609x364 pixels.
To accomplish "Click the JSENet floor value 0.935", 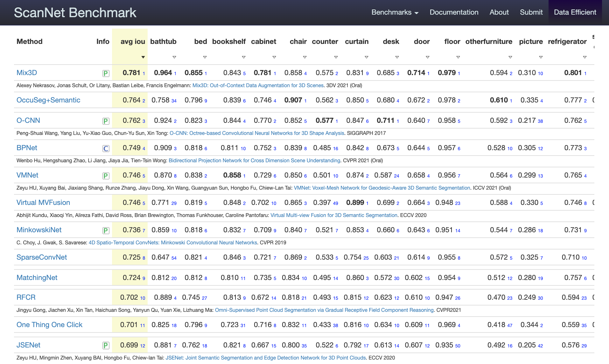I will pos(444,345).
